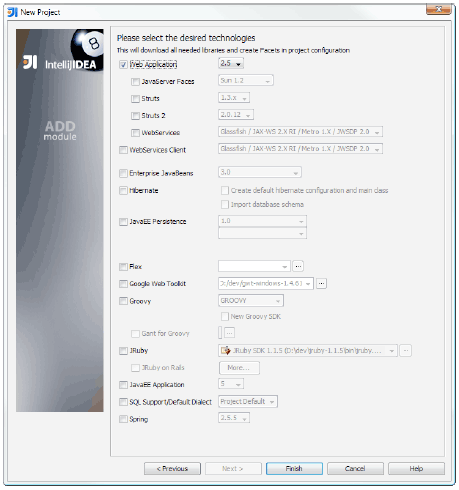Click the Finish button
The height and width of the screenshot is (490, 459).
coord(294,468)
